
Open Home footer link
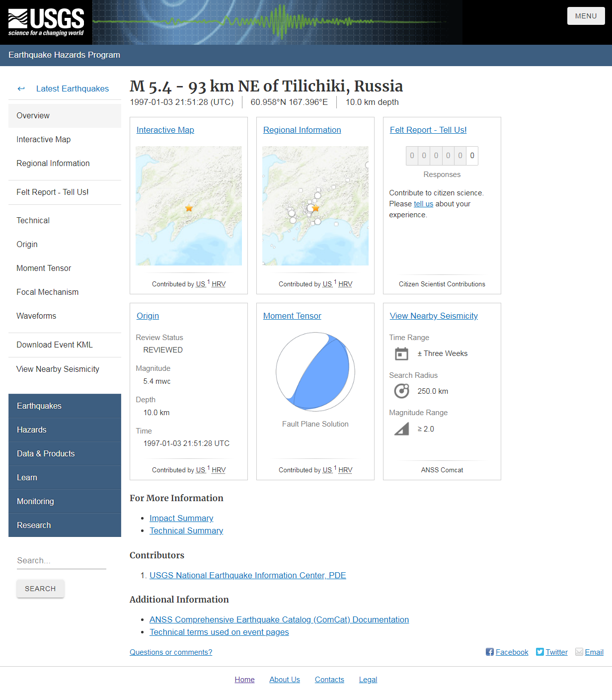[244, 680]
